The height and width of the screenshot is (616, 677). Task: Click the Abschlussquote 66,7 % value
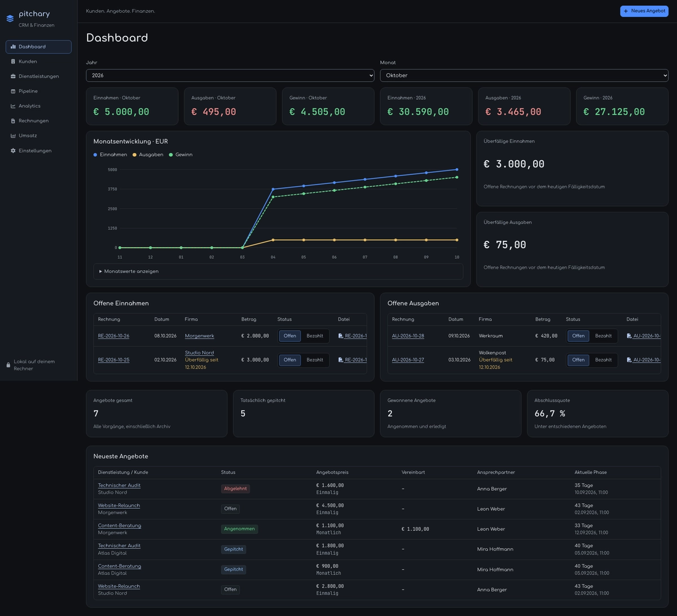pyautogui.click(x=550, y=413)
